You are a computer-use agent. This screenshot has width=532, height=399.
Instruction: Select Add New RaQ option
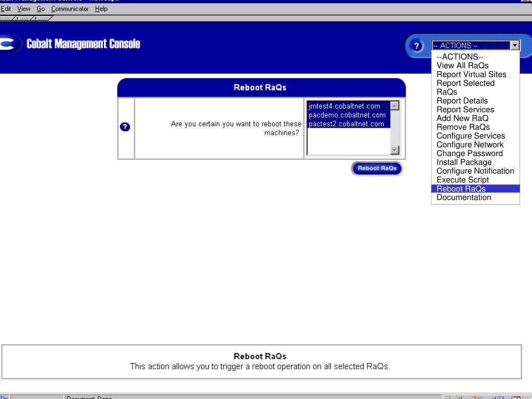click(x=475, y=118)
